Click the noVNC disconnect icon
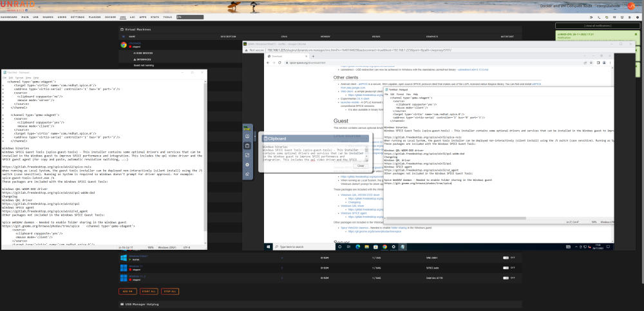 click(x=247, y=174)
